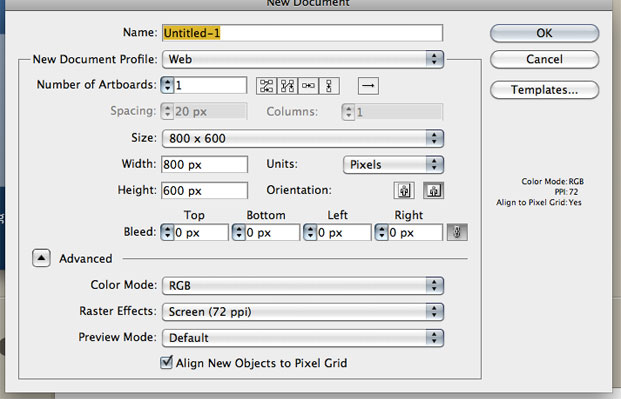
Task: Collapse the Advanced section triangle
Action: coord(41,258)
